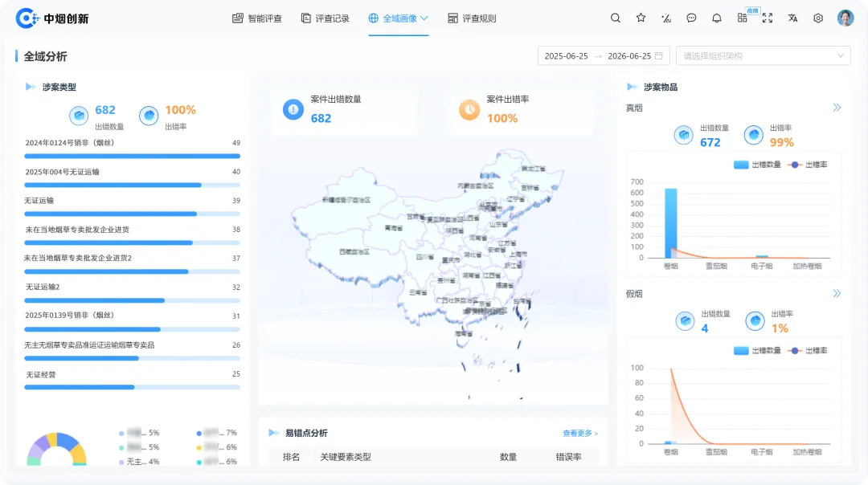The width and height of the screenshot is (868, 485).
Task: Click the calendar icon in date range
Action: click(x=659, y=56)
